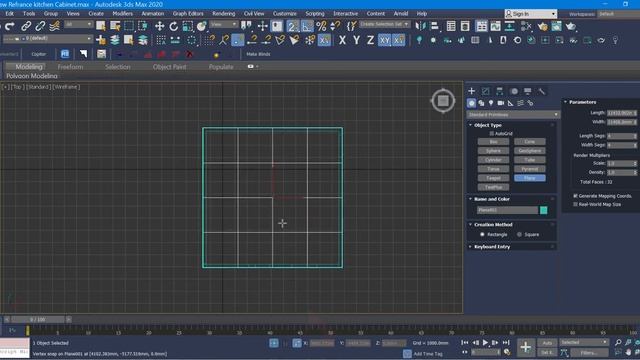The height and width of the screenshot is (360, 640).
Task: Open the Customize menu
Action: (x=285, y=13)
